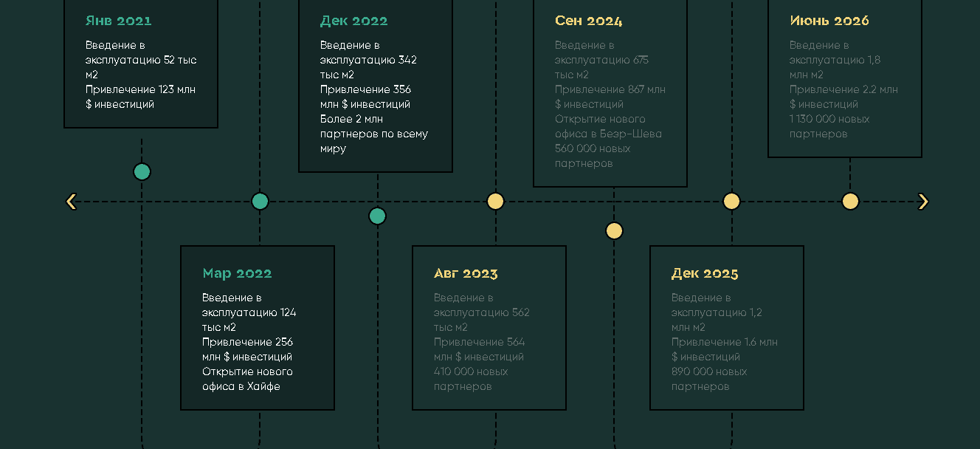Click the Авг 2023 card heading

click(x=466, y=273)
